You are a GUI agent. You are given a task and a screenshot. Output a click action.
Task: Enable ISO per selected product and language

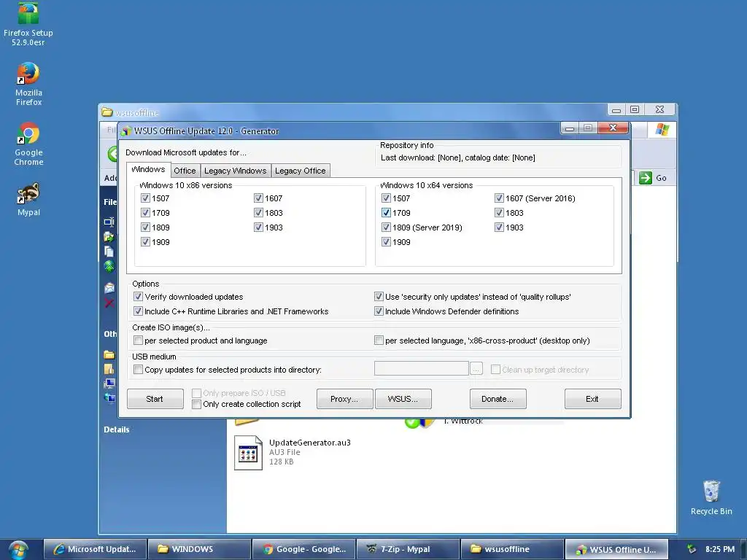[138, 341]
